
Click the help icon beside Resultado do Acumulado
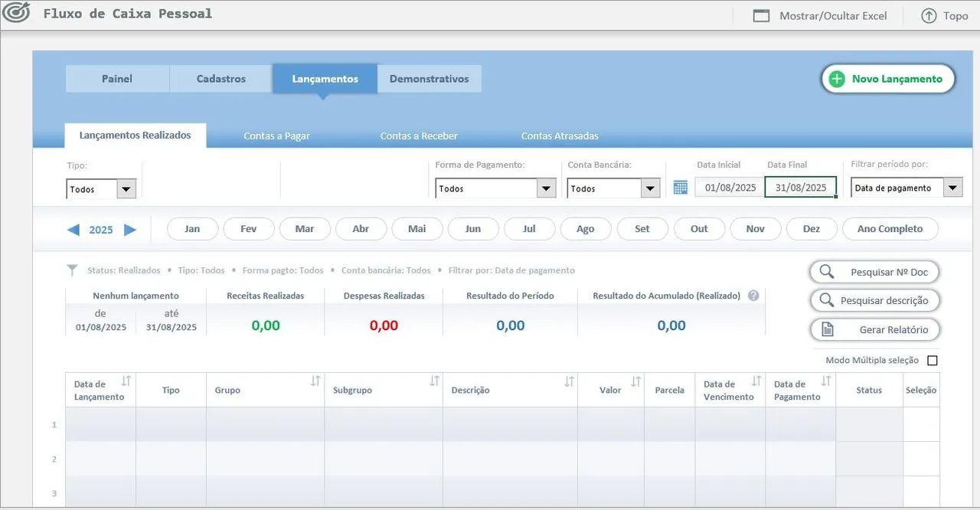pyautogui.click(x=753, y=296)
